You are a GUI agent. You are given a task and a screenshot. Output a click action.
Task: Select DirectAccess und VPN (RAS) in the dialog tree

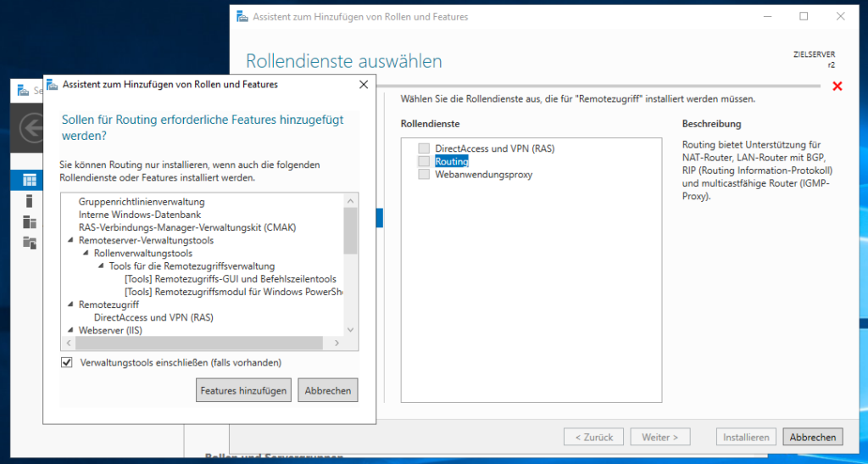coord(153,318)
